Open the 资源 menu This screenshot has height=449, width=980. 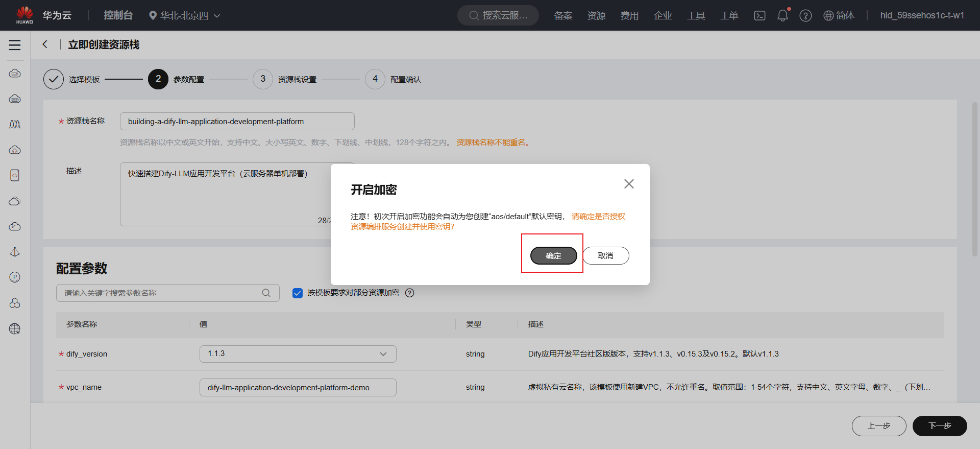(596, 15)
